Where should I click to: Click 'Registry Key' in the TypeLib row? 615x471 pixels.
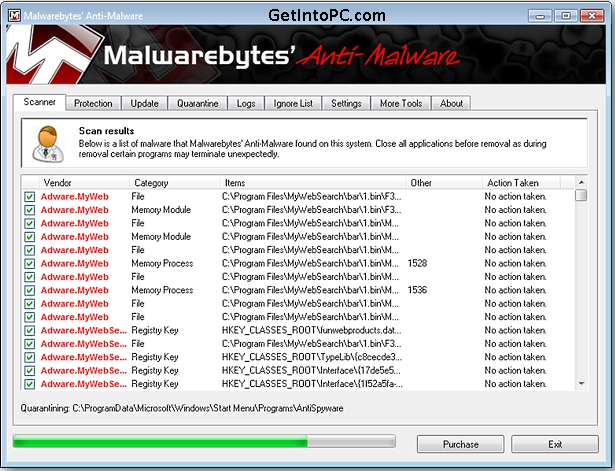(x=155, y=357)
